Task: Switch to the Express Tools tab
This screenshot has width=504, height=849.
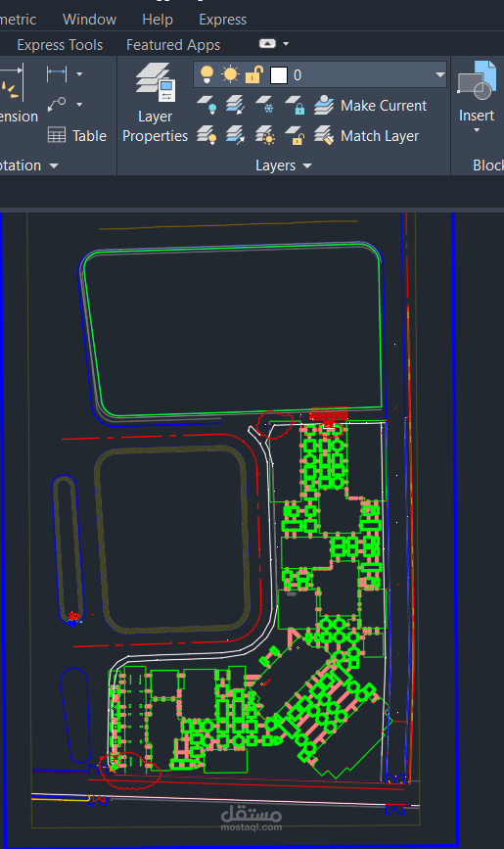Action: click(60, 45)
